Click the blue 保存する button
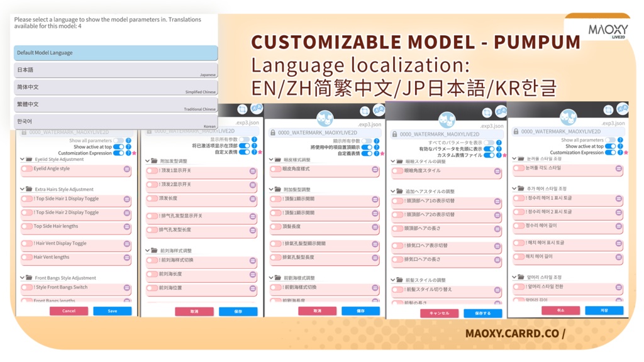644x362 pixels. click(483, 313)
